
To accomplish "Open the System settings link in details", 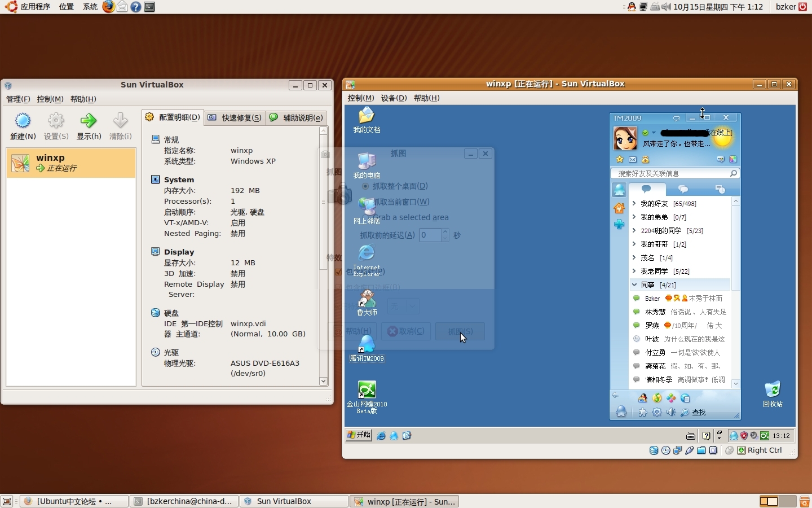I will click(x=179, y=180).
